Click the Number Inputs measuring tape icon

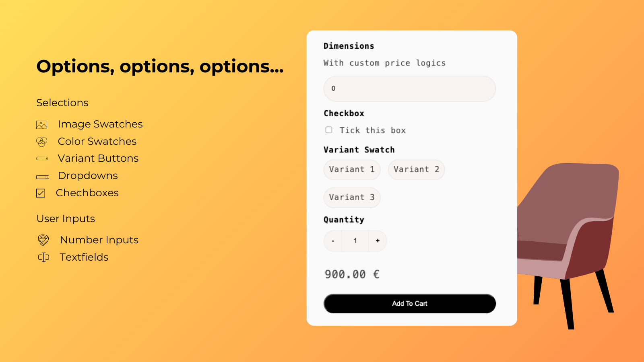point(43,240)
